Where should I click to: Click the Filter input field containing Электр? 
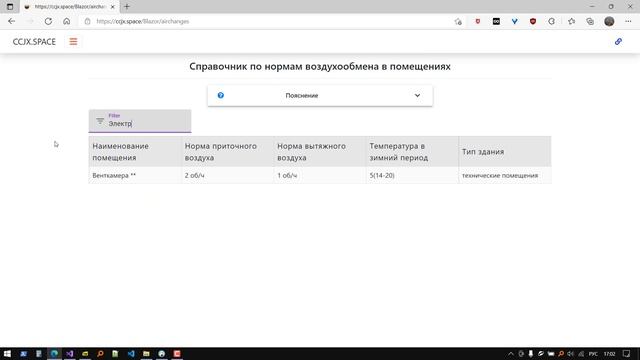[140, 121]
